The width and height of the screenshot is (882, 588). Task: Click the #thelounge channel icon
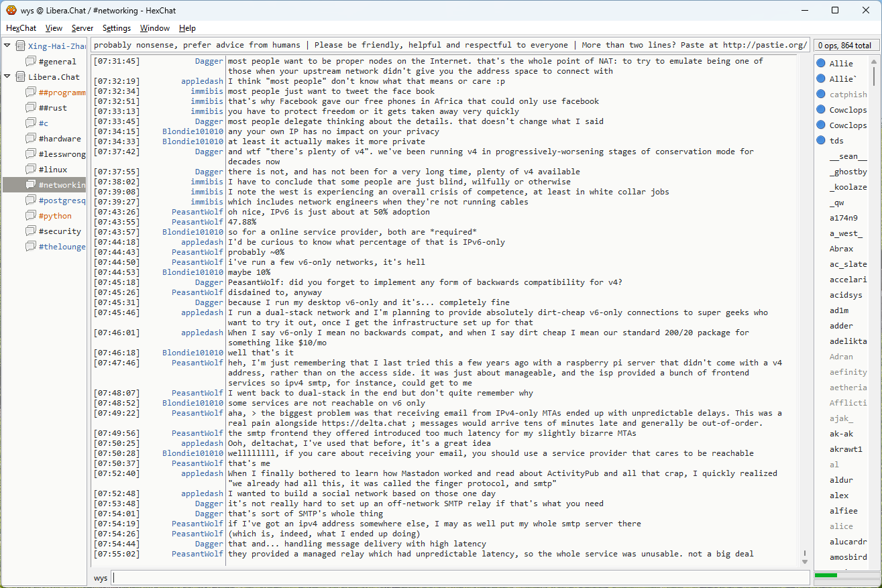coord(31,246)
